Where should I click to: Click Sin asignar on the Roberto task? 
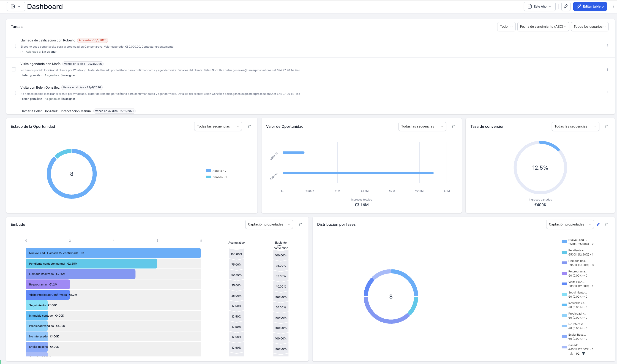(49, 52)
